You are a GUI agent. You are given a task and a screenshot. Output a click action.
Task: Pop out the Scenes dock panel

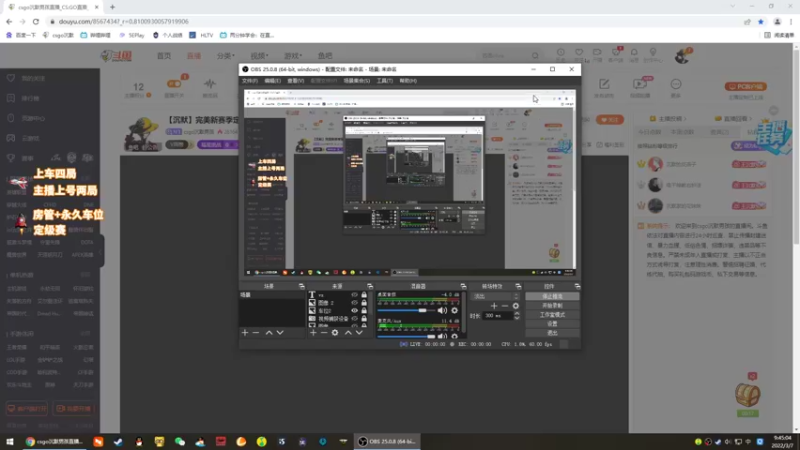pos(302,286)
